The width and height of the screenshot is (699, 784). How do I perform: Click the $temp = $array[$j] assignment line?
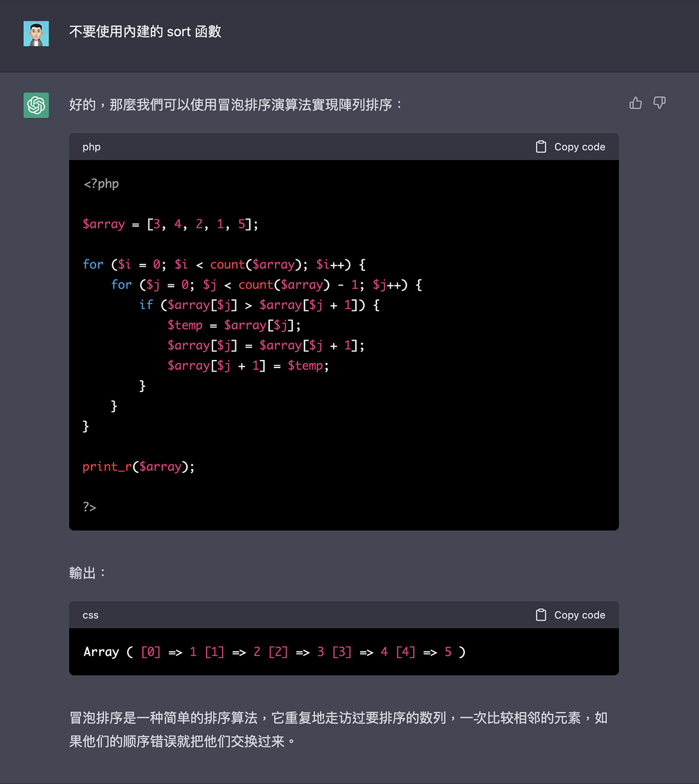[234, 325]
